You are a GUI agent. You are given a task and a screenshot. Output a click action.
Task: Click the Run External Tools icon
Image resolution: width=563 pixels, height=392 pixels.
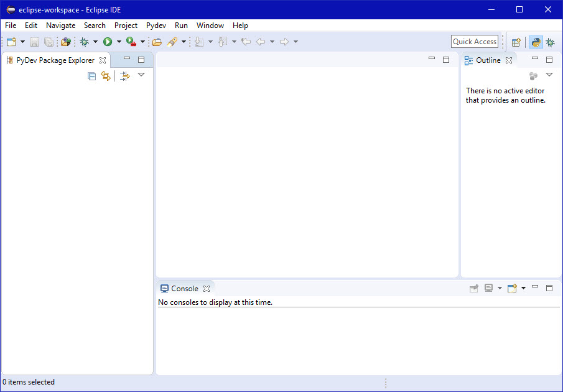pyautogui.click(x=131, y=42)
